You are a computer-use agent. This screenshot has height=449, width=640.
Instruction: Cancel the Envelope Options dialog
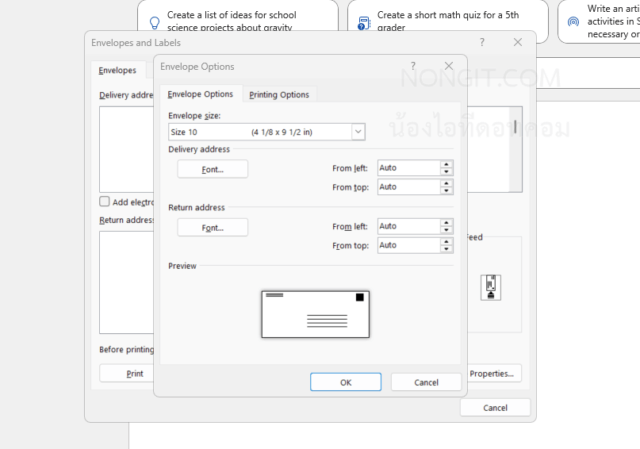426,382
